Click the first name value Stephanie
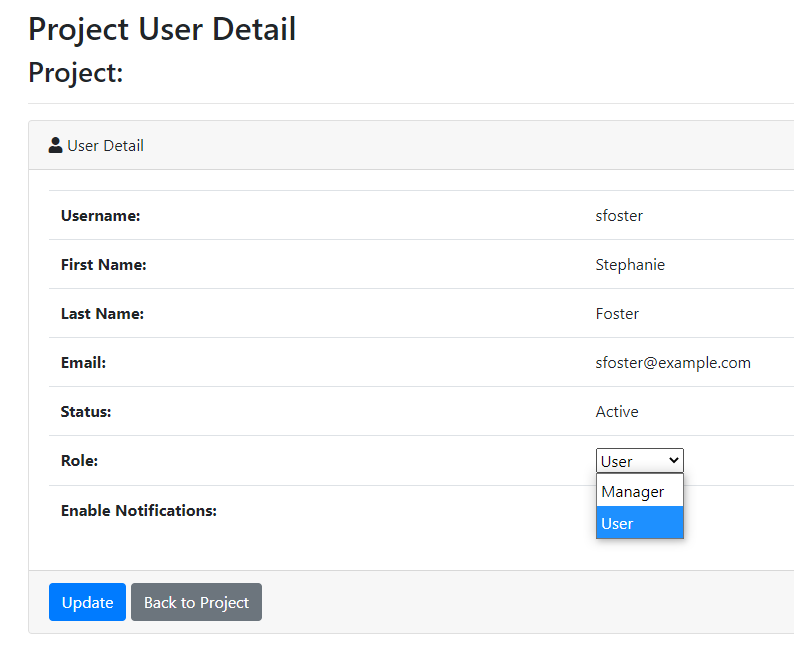Image resolution: width=794 pixels, height=657 pixels. (x=630, y=265)
